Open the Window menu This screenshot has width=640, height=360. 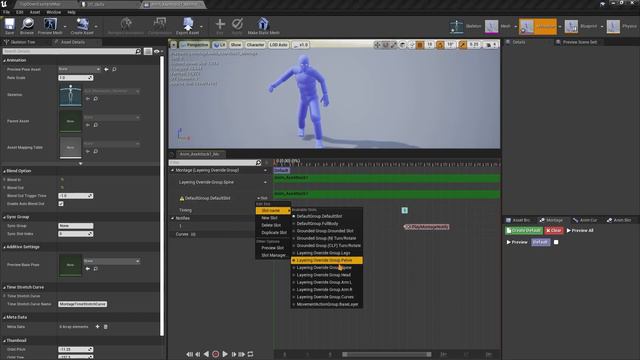[x=53, y=12]
